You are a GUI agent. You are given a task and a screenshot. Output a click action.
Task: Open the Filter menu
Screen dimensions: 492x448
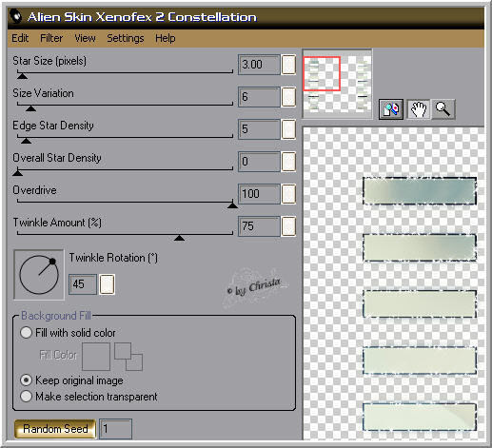click(51, 38)
